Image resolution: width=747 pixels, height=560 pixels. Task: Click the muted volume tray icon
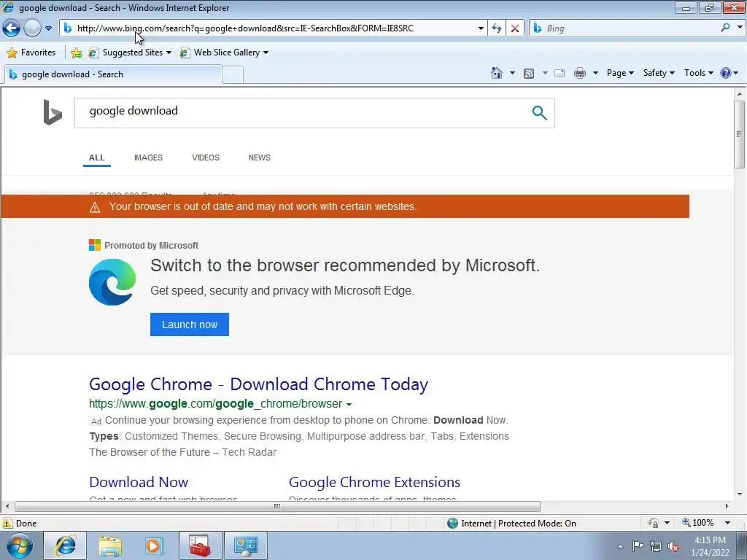click(673, 546)
